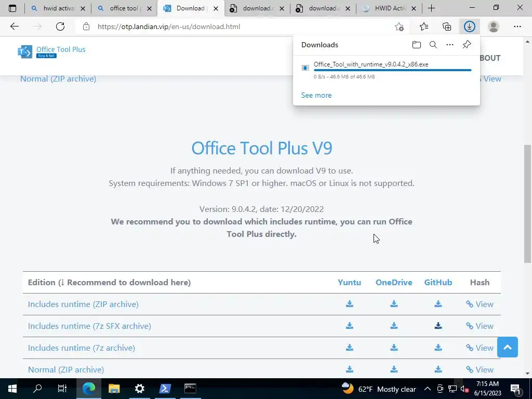
Task: Open the notification center icon
Action: [x=515, y=389]
